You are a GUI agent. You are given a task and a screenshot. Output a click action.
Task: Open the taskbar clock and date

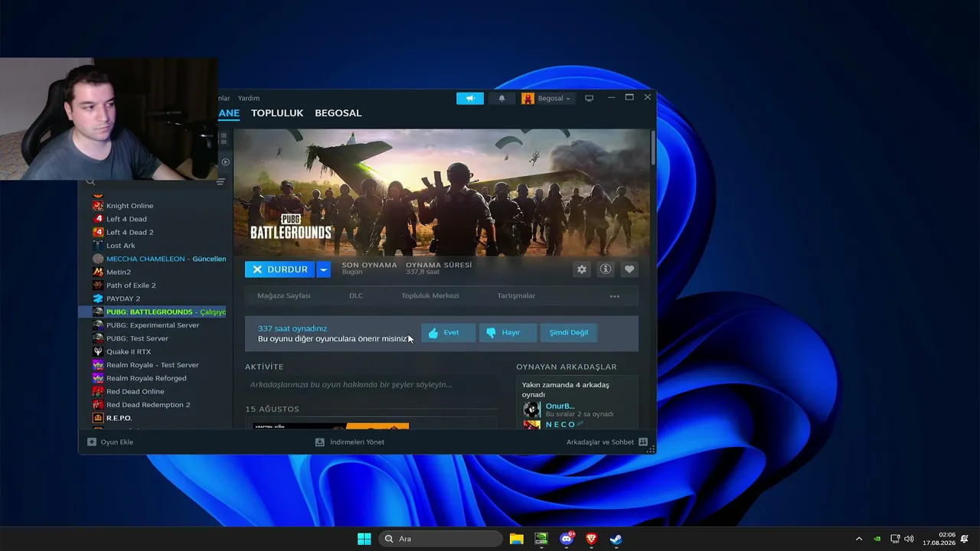pos(939,539)
